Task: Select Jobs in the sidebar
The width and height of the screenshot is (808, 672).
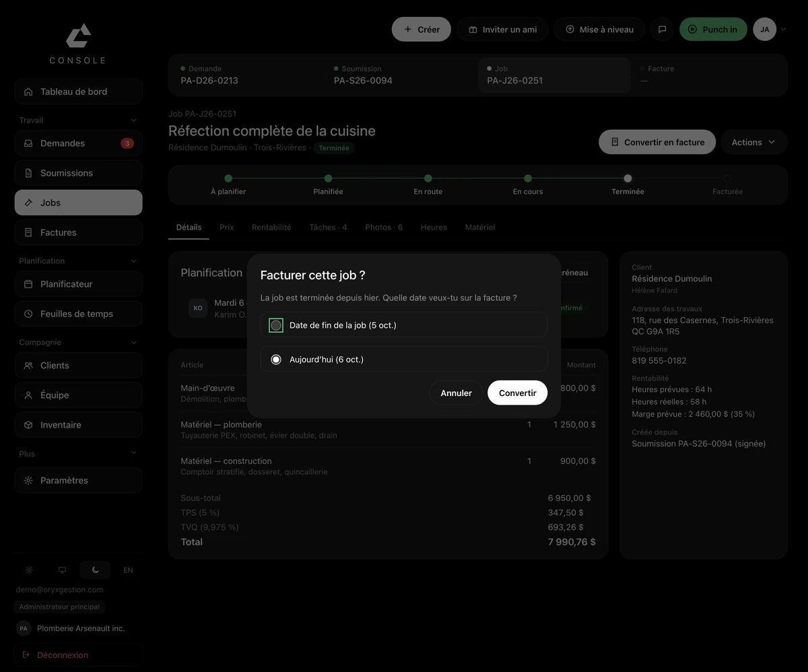Action: point(78,203)
